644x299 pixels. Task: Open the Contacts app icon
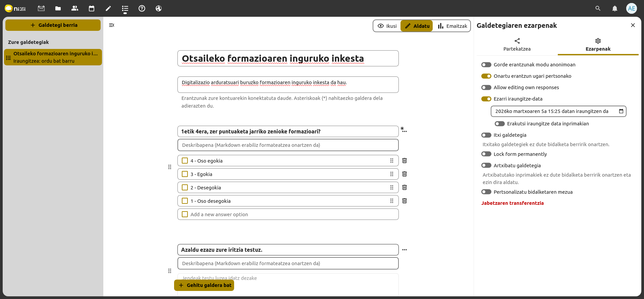click(75, 8)
